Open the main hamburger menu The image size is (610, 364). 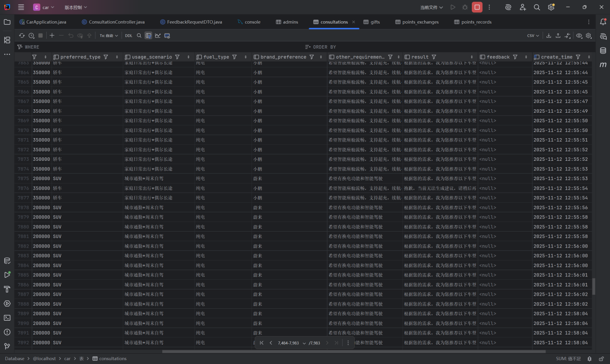(21, 7)
